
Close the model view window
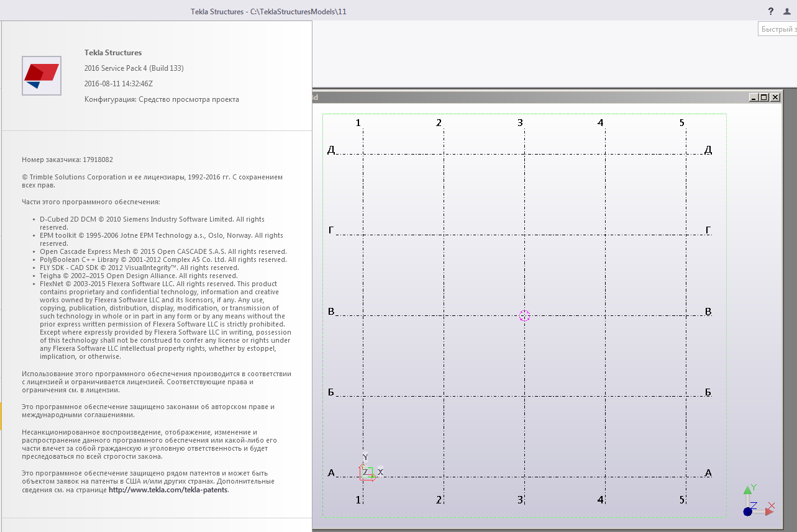tap(775, 97)
